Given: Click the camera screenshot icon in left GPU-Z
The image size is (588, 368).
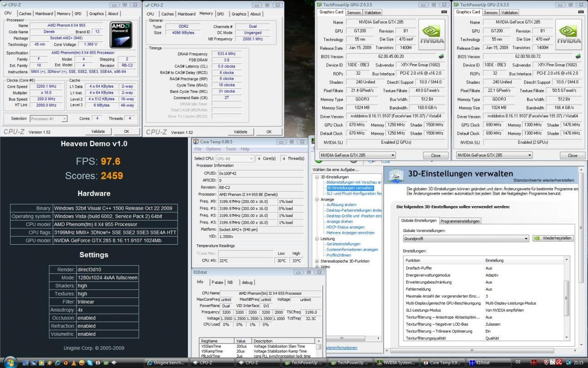Looking at the screenshot, I should [x=443, y=12].
